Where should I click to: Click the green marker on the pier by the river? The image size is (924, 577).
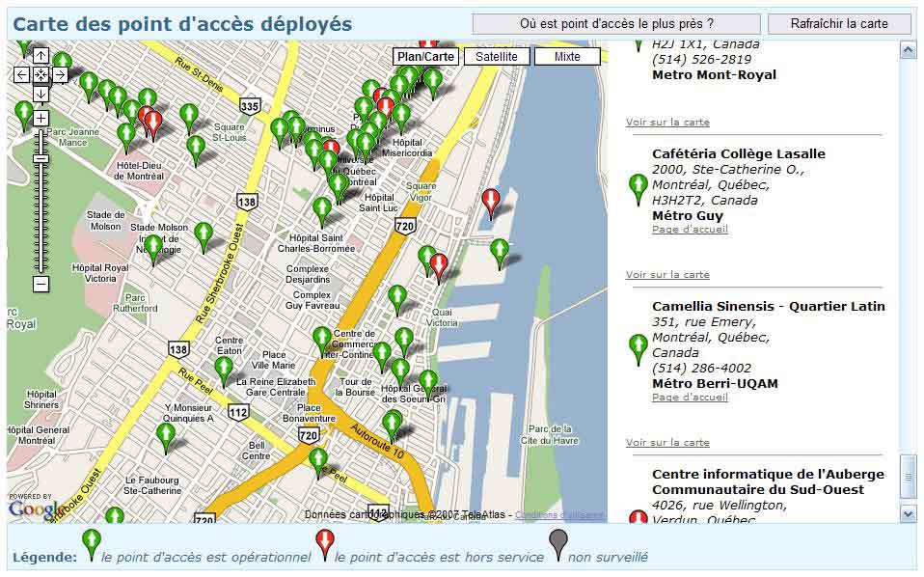coord(499,252)
